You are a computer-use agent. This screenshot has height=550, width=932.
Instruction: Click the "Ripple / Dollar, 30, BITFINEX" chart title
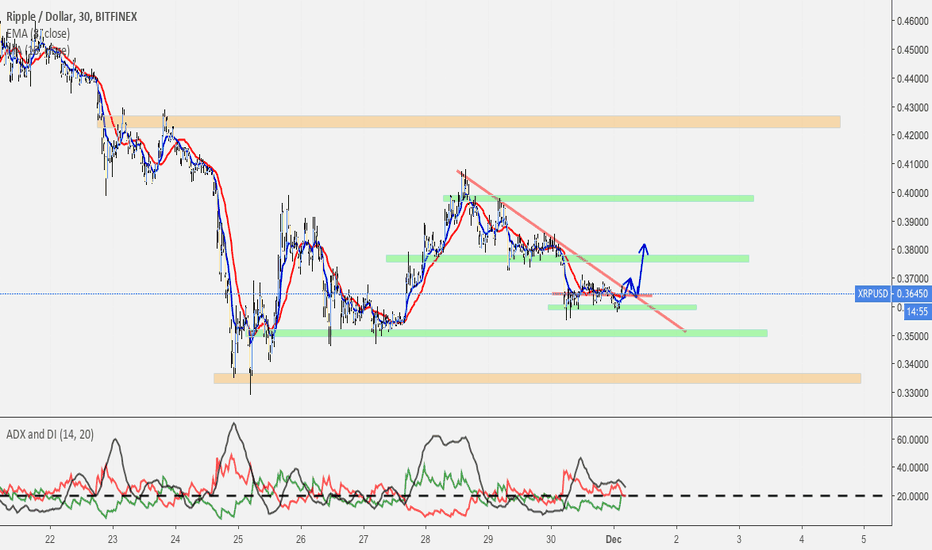tap(71, 17)
